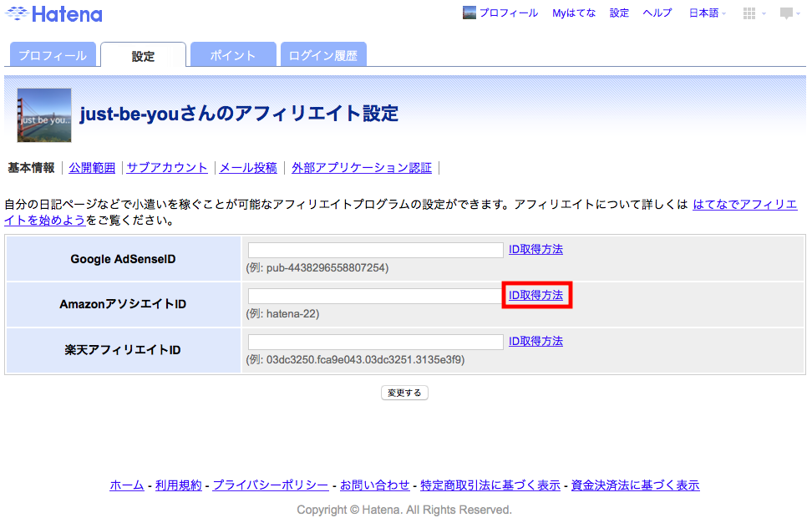The height and width of the screenshot is (523, 812).
Task: Open ID取得方法 link for Google AdSense
Action: point(535,249)
